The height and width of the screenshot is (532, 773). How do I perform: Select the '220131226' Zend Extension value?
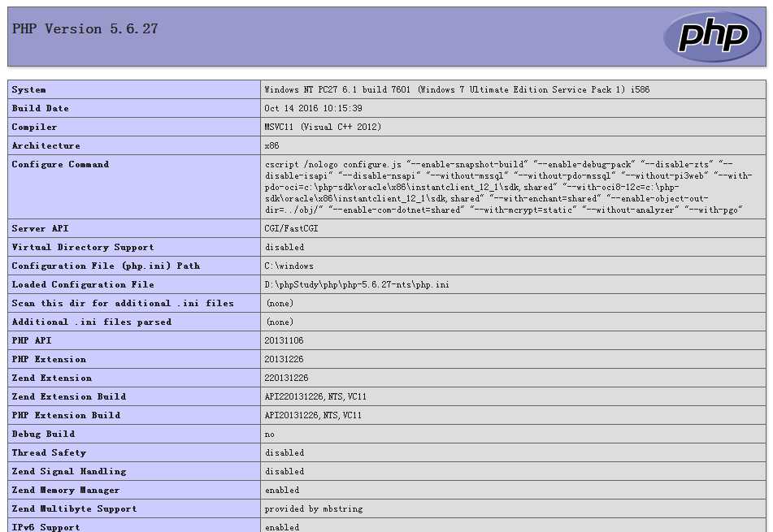286,378
